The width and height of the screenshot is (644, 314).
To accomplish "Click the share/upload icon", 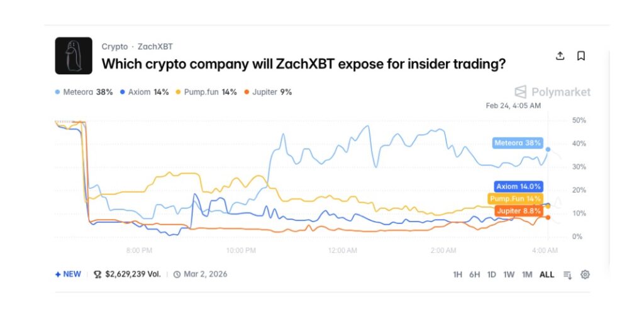I will [560, 56].
